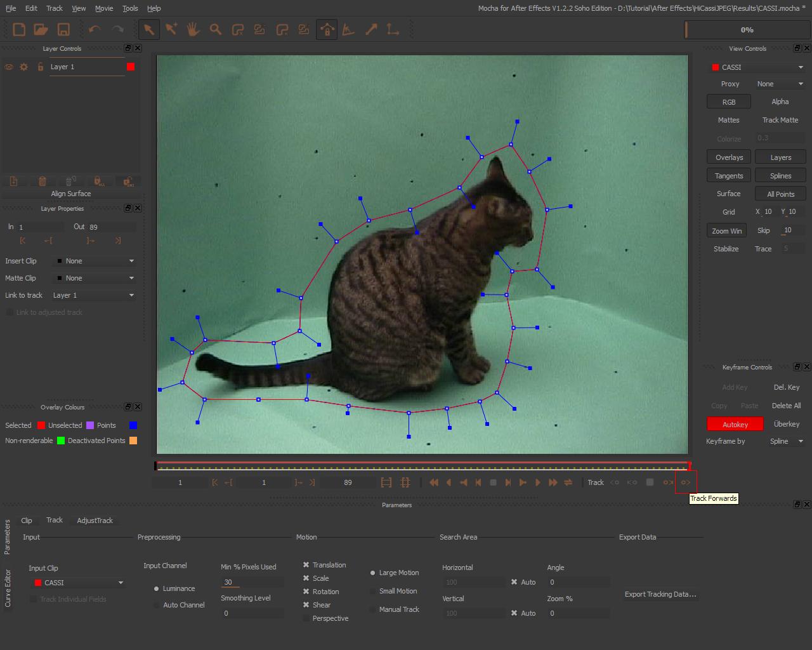Toggle the Attach Layer lock tool
The width and height of the screenshot is (812, 650).
coord(327,29)
